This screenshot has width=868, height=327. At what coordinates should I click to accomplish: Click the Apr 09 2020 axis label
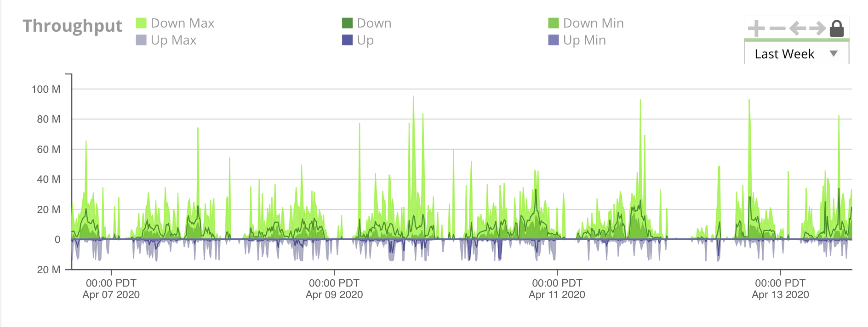[334, 294]
